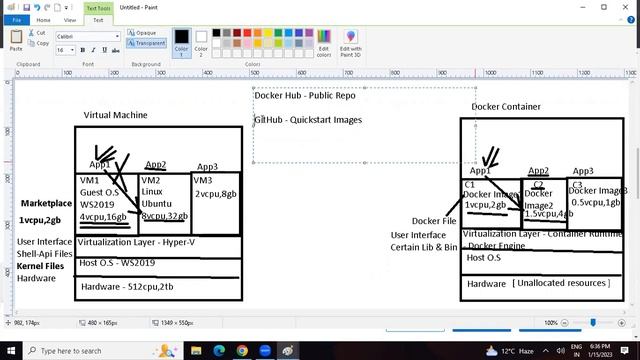Pick the orange color swatch

click(258, 33)
